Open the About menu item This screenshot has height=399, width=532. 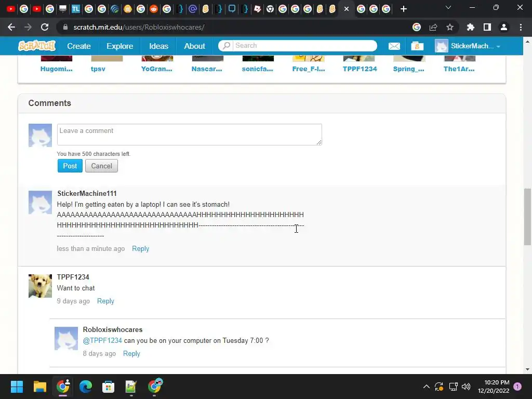194,46
